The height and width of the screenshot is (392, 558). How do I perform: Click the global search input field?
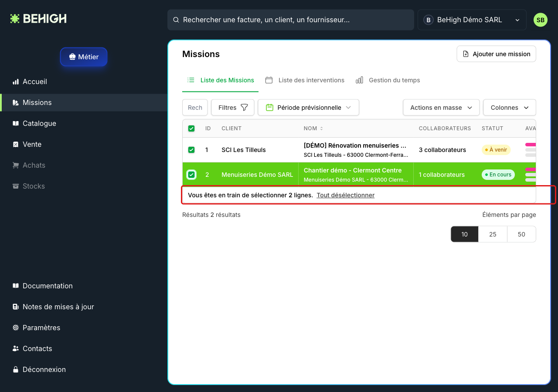pyautogui.click(x=291, y=20)
